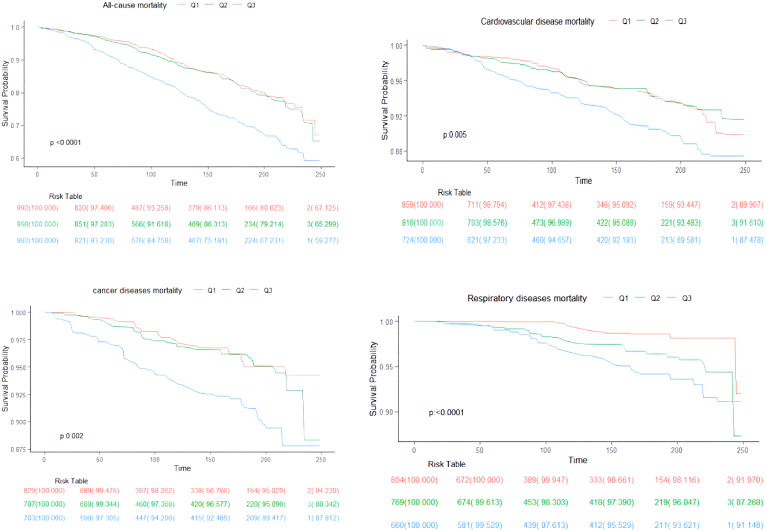
Task: Click p<0.0001 label in All-cause mortality plot
Action: pyautogui.click(x=65, y=143)
